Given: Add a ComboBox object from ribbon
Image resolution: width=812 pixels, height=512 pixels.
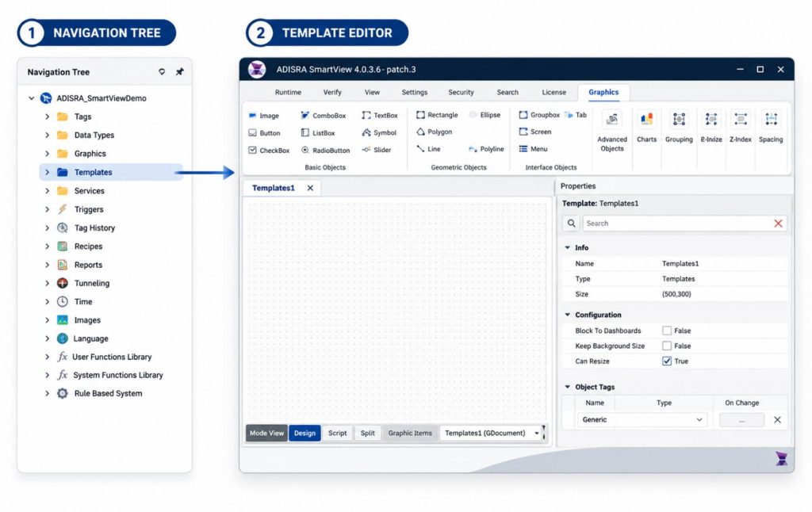Looking at the screenshot, I should pyautogui.click(x=324, y=116).
